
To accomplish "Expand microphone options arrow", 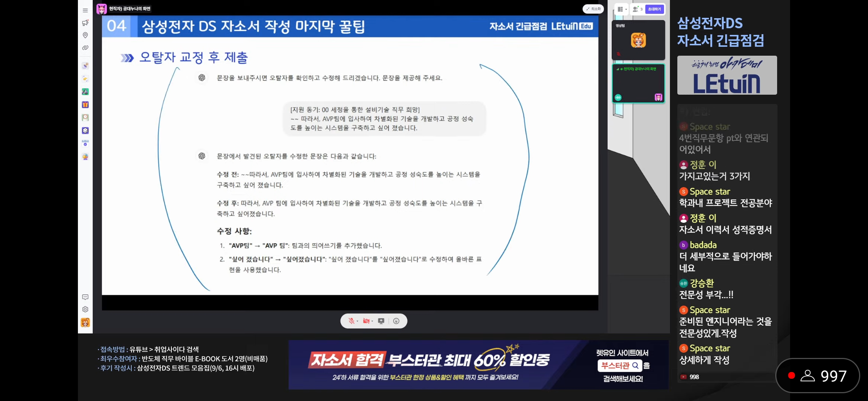I will pos(358,322).
